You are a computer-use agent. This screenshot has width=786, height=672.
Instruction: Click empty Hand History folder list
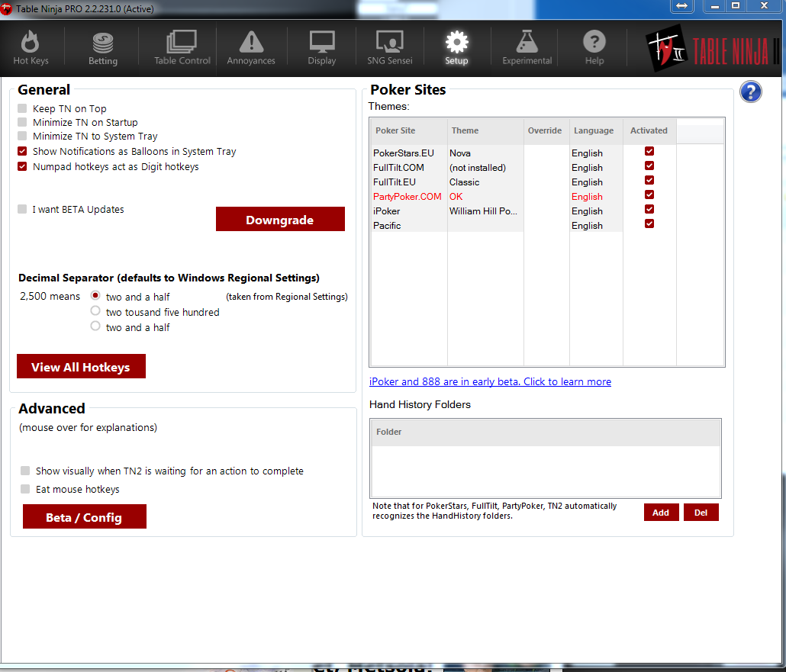tap(546, 471)
